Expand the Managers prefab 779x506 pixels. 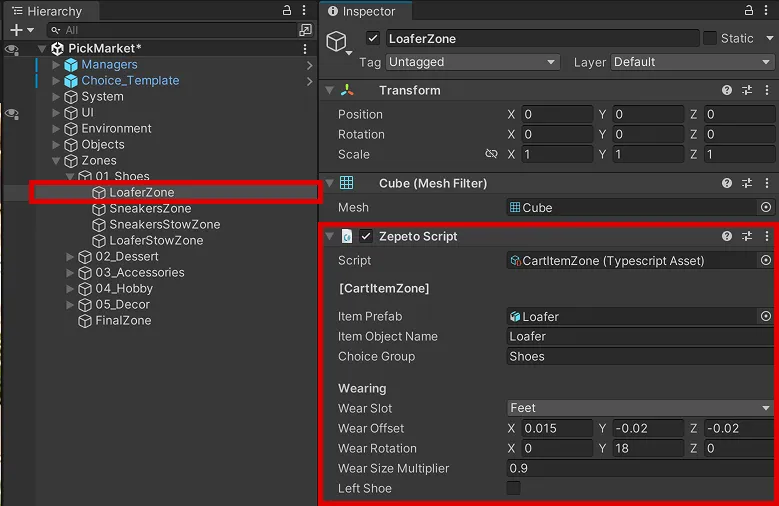(56, 65)
